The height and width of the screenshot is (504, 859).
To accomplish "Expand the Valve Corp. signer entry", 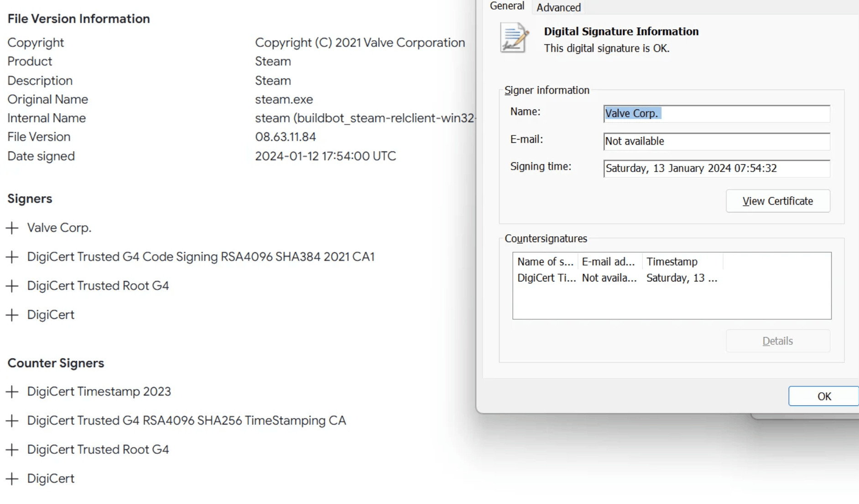I will tap(12, 228).
